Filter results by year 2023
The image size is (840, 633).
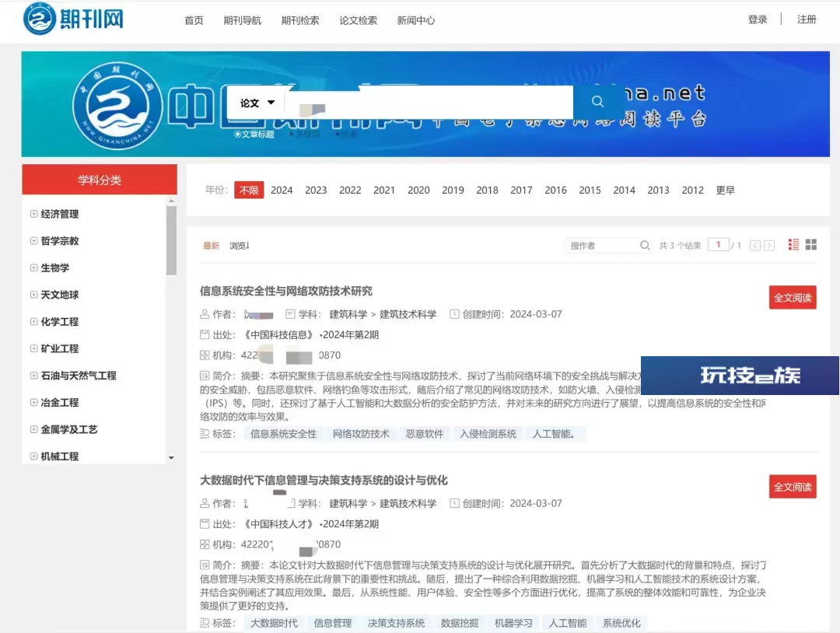coord(316,190)
